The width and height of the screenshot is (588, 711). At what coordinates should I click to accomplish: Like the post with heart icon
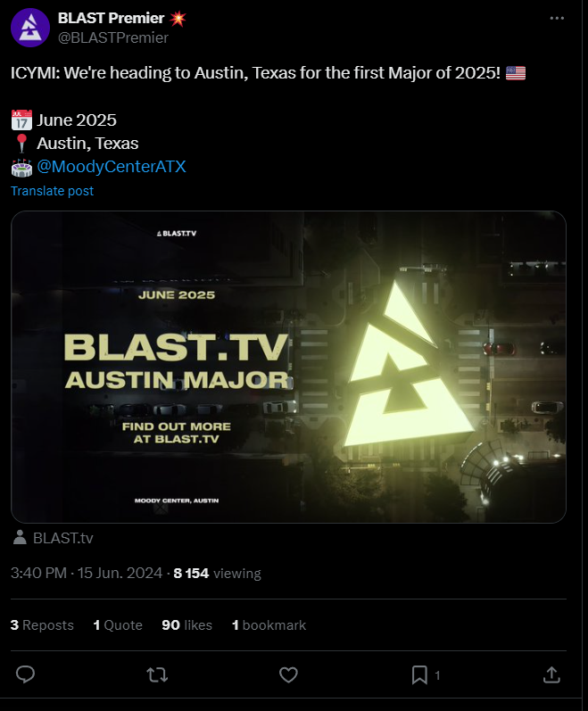(x=288, y=674)
